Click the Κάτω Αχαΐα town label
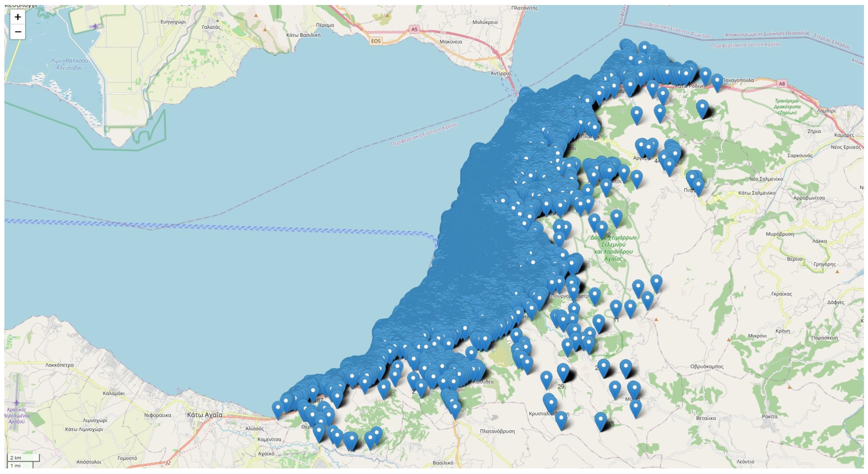Screen dimensions: 868x474 [x=205, y=415]
